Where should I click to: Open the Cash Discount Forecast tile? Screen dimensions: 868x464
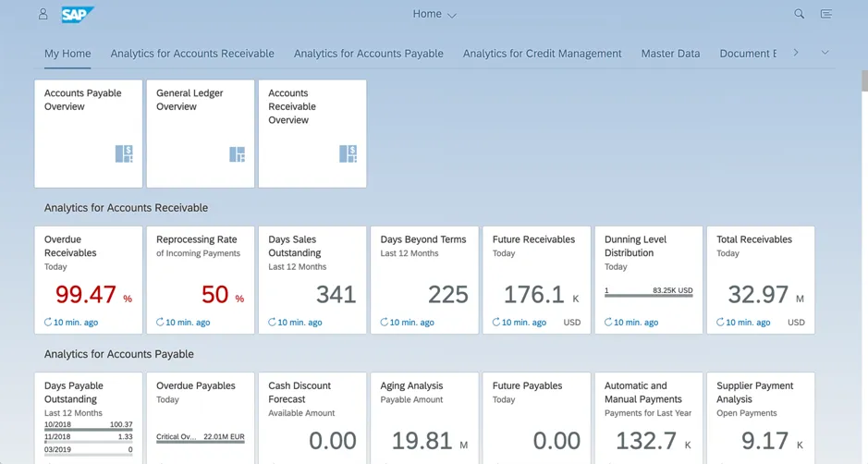[312, 418]
